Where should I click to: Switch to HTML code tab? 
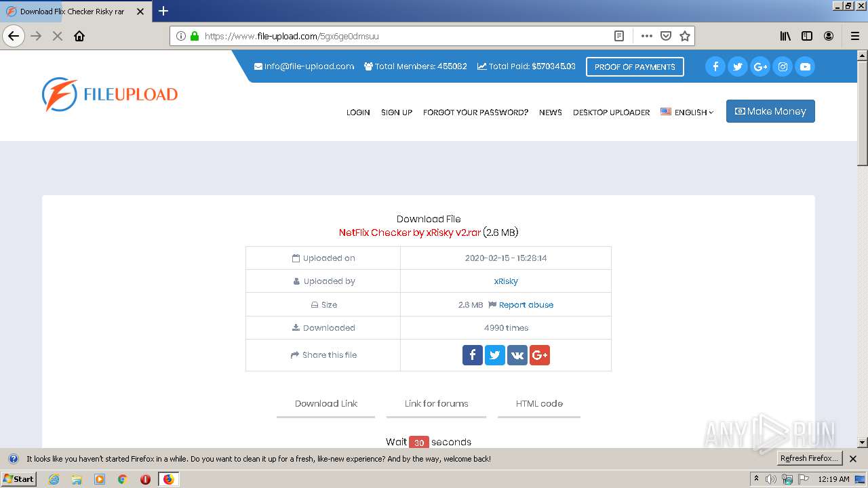(x=539, y=404)
